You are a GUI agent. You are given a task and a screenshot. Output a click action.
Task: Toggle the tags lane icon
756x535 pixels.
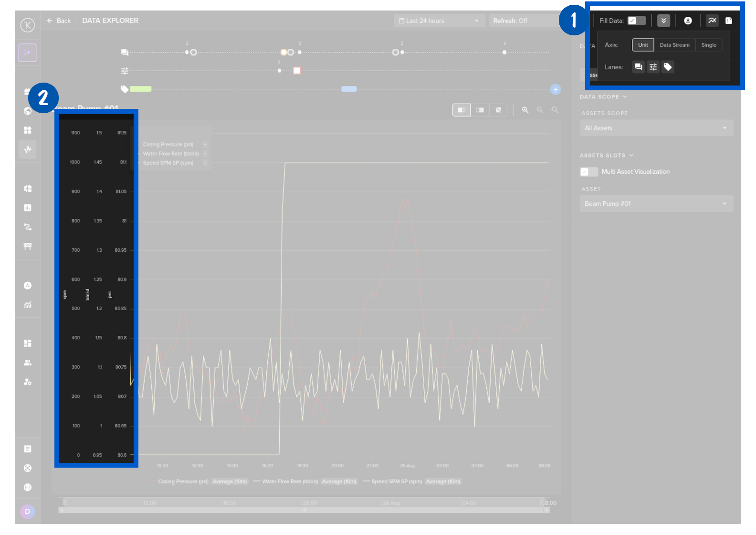click(668, 67)
